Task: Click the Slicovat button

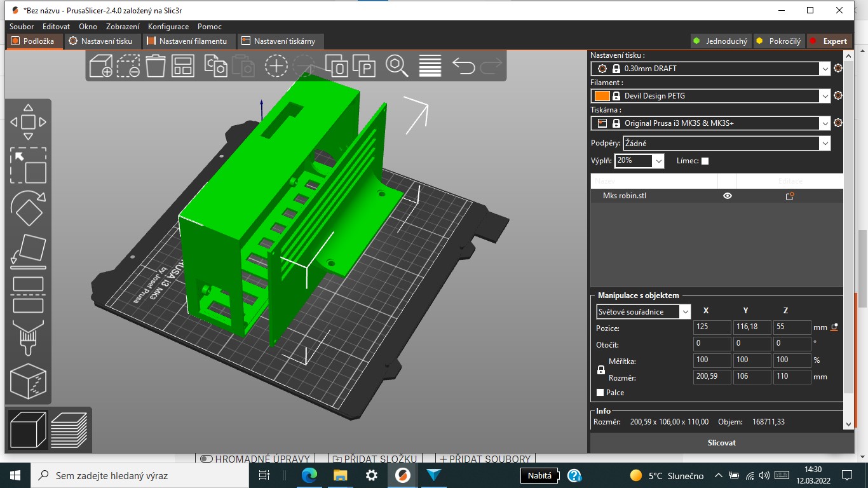Action: click(722, 443)
